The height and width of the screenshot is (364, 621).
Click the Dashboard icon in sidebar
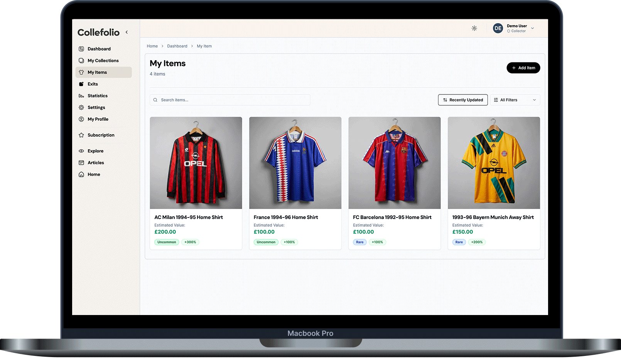click(x=81, y=49)
